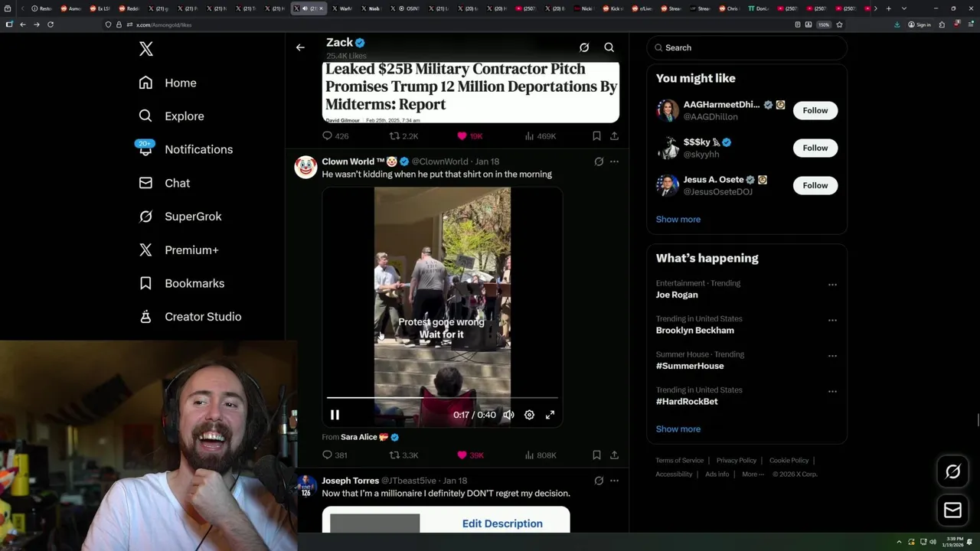Open Clown World profile avatar
The height and width of the screenshot is (551, 980).
(305, 167)
